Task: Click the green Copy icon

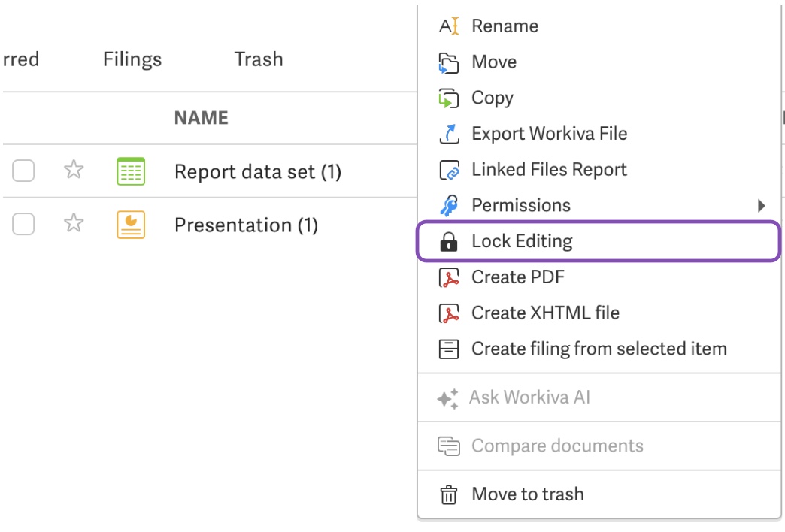Action: (449, 98)
